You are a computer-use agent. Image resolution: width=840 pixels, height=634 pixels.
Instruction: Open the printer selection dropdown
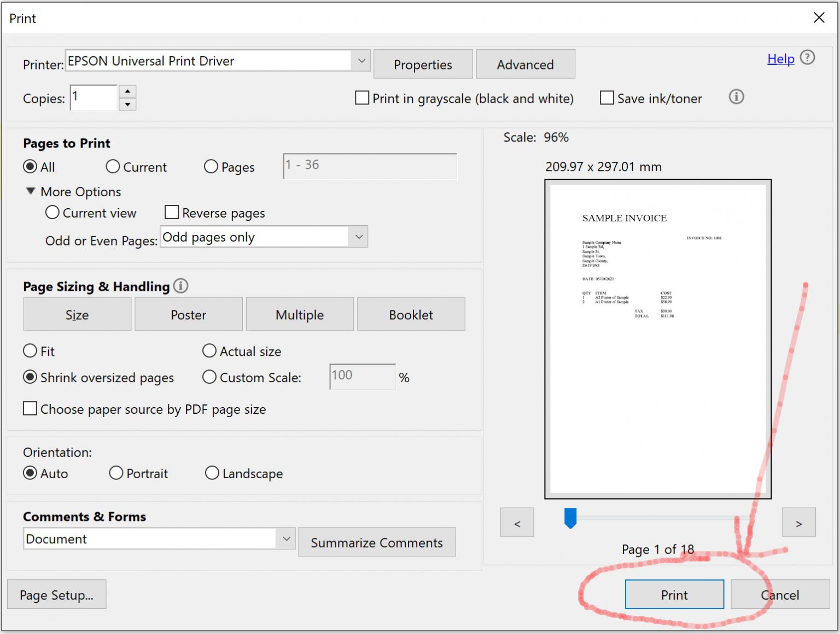[360, 61]
